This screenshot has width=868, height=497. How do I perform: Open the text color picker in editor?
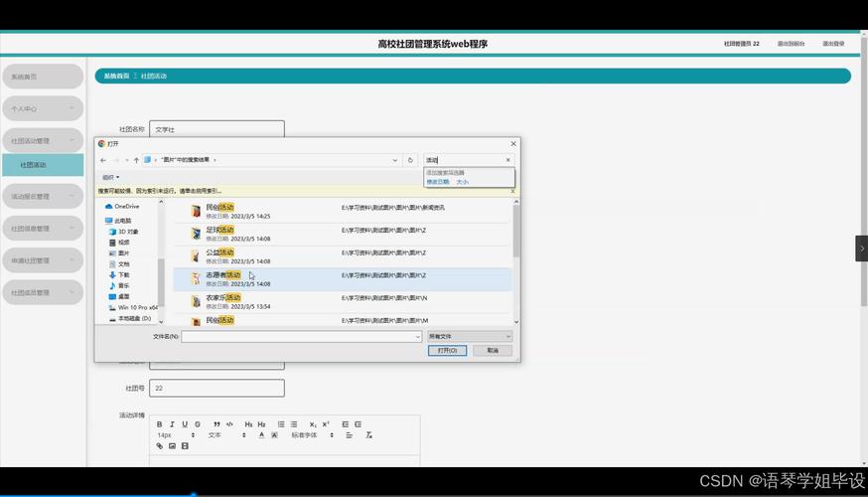coord(262,435)
